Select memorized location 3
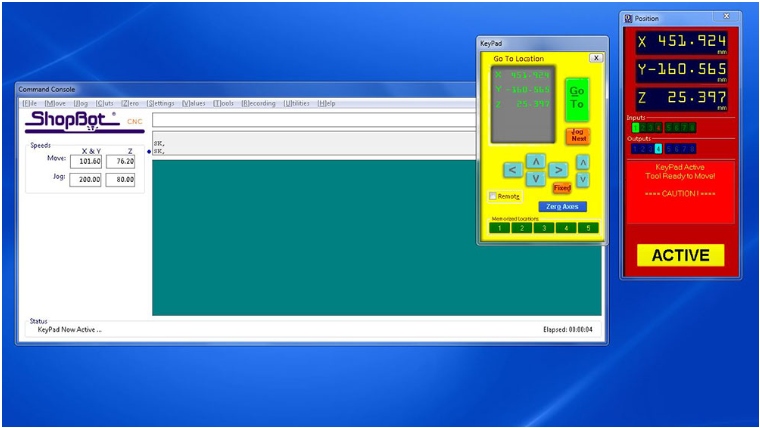 543,228
